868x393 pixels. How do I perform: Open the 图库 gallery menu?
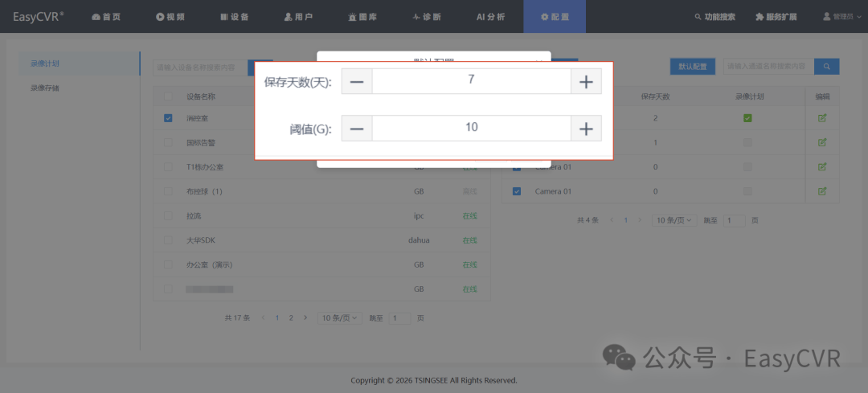click(362, 17)
